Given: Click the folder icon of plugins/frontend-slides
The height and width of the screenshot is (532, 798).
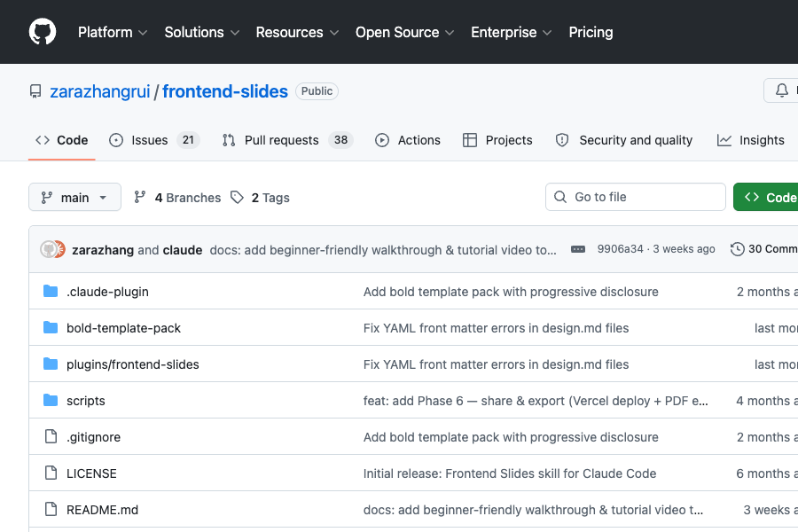Looking at the screenshot, I should [51, 364].
